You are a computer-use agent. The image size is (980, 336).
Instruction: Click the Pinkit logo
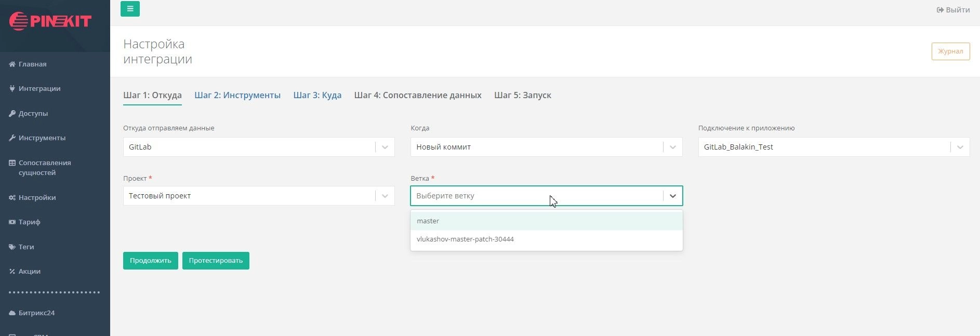click(x=50, y=21)
